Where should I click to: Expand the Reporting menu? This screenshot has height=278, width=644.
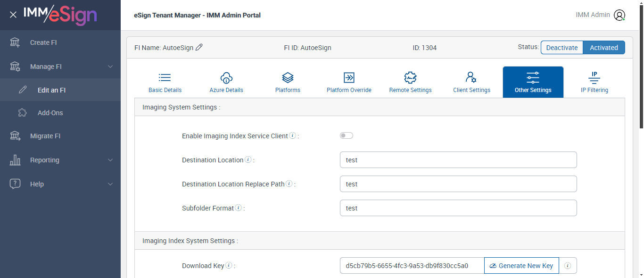coord(110,160)
